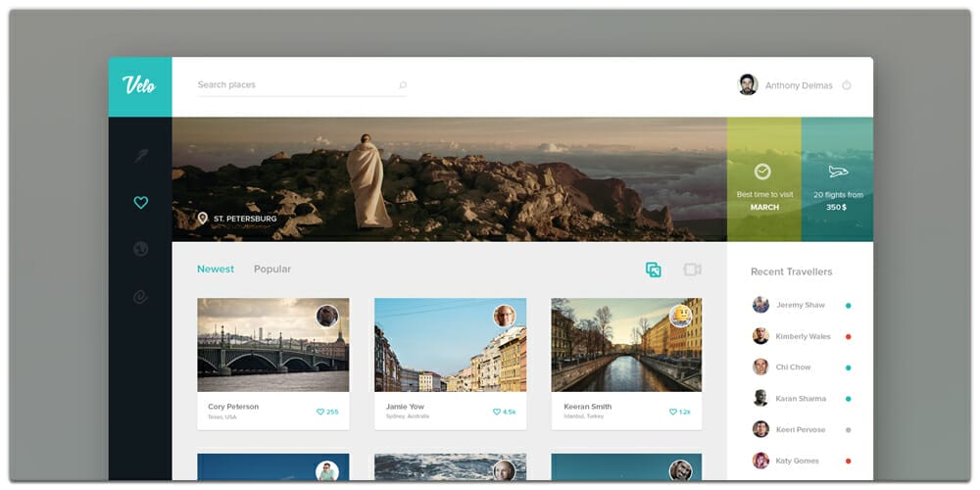
Task: Open the globe icon in sidebar
Action: point(140,249)
